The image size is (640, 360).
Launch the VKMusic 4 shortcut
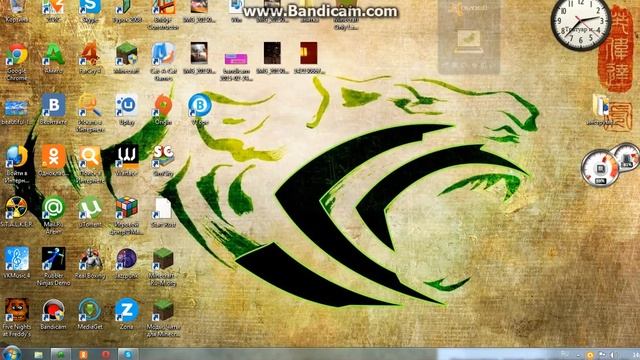17,259
